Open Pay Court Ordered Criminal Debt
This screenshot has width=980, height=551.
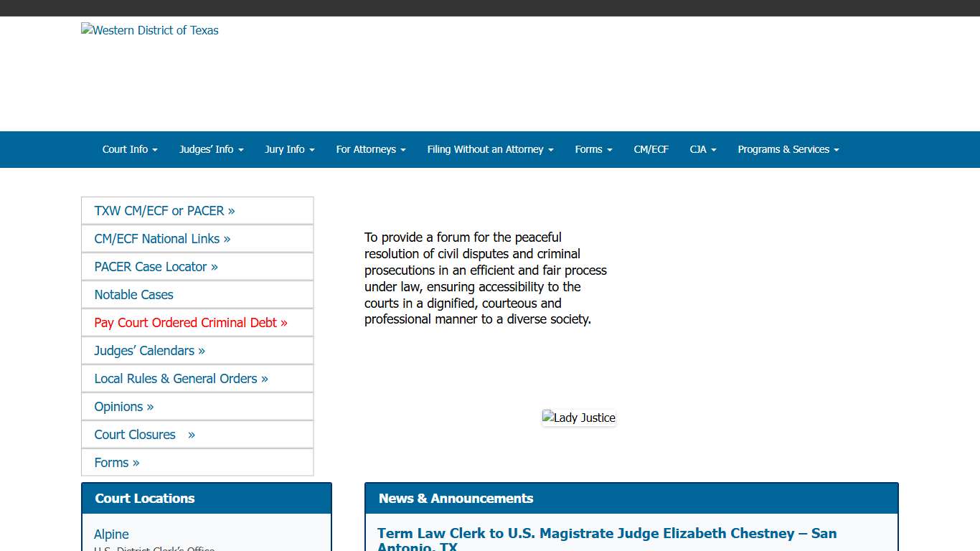coord(189,322)
